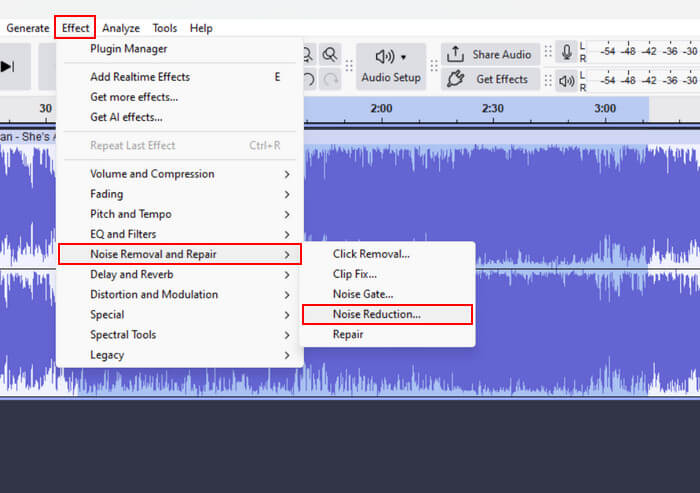Screen dimensions: 700x493
Task: Expand the Legacy submenu
Action: click(179, 355)
